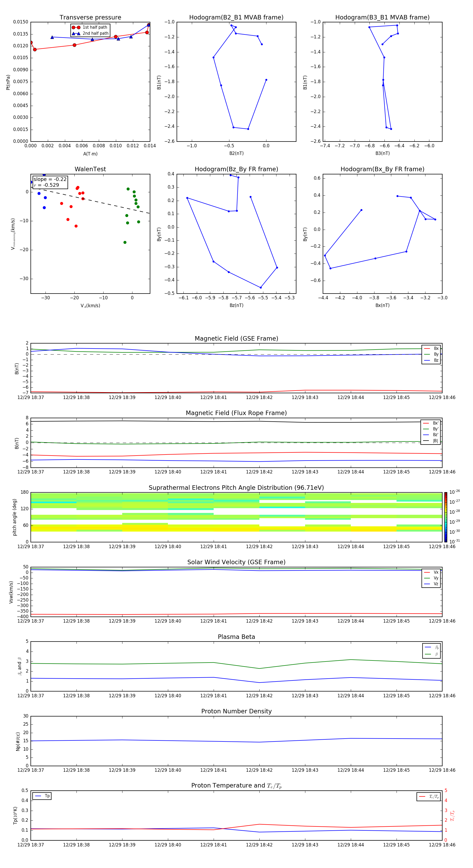Image resolution: width=473 pixels, height=868 pixels.
Task: Click the pitch angle distribution colorbar
Action: pos(445,517)
